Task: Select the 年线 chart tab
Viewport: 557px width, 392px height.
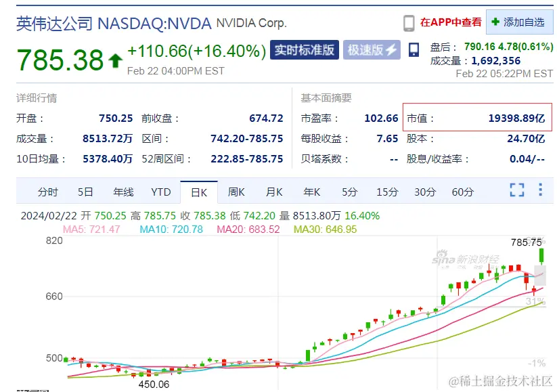Action: tap(123, 192)
